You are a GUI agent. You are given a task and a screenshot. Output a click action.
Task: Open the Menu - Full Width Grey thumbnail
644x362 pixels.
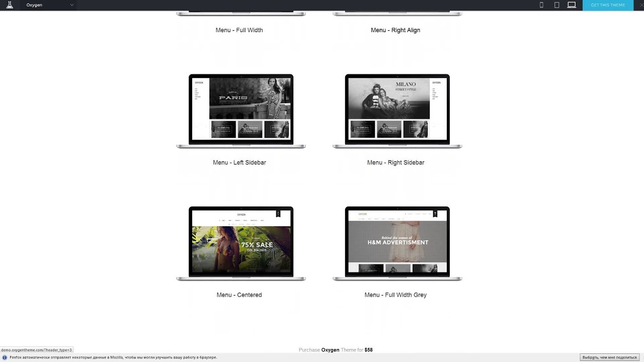397,243
